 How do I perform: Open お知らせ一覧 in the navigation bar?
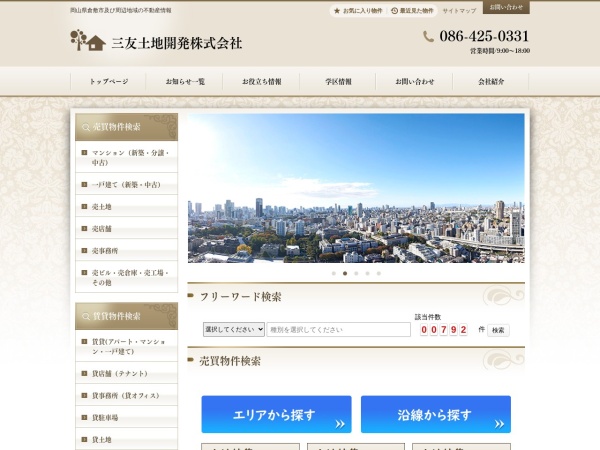point(185,82)
